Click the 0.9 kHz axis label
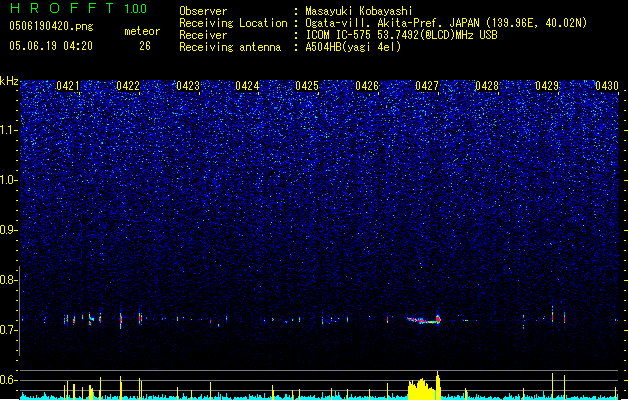The image size is (629, 400). [x=9, y=230]
